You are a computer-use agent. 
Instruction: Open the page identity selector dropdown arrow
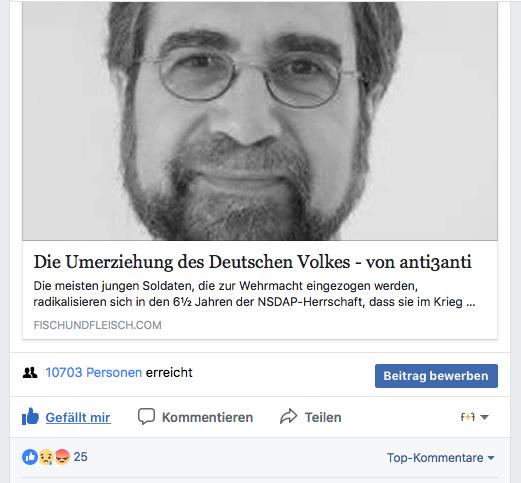click(x=485, y=417)
